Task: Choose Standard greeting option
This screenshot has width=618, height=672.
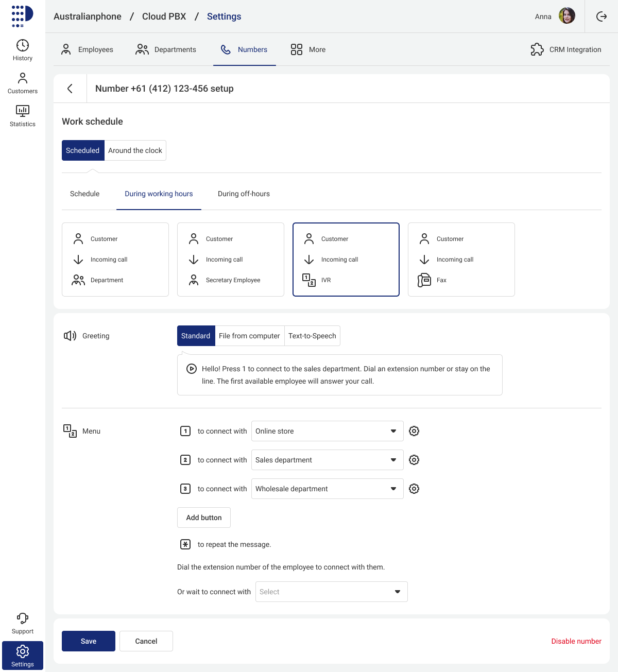Action: [196, 336]
